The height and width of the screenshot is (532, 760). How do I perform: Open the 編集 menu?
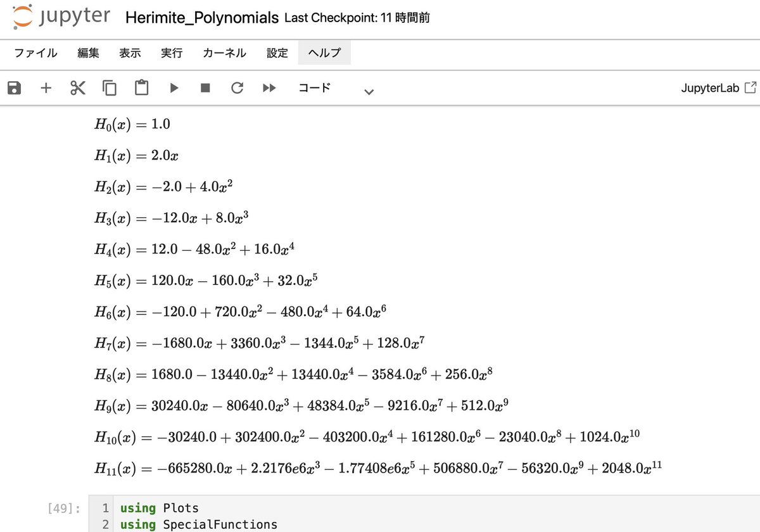coord(88,53)
